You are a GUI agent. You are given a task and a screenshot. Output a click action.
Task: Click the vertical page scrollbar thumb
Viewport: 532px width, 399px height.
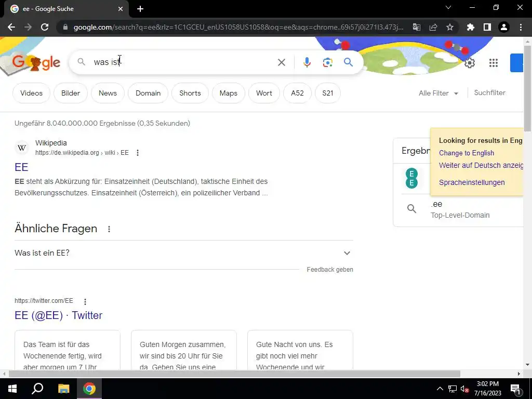pos(527,87)
